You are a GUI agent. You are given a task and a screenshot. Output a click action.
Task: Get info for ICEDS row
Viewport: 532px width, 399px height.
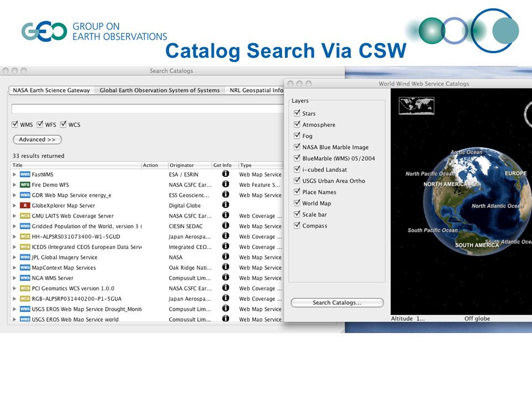click(x=226, y=246)
